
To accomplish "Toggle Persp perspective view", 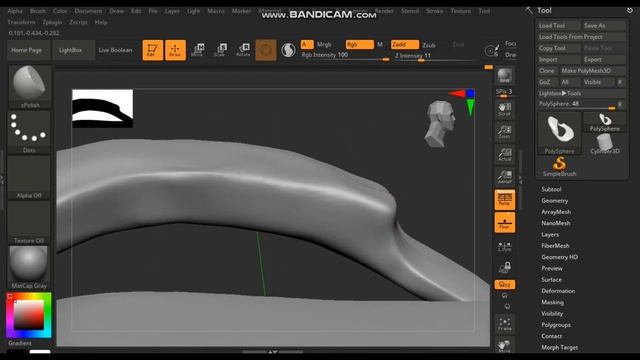I will click(504, 200).
